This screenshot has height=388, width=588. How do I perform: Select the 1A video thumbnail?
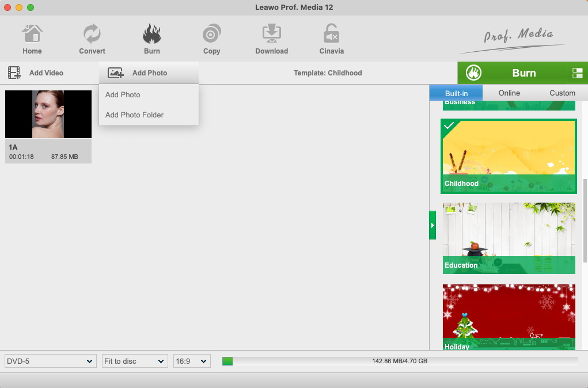tap(48, 114)
